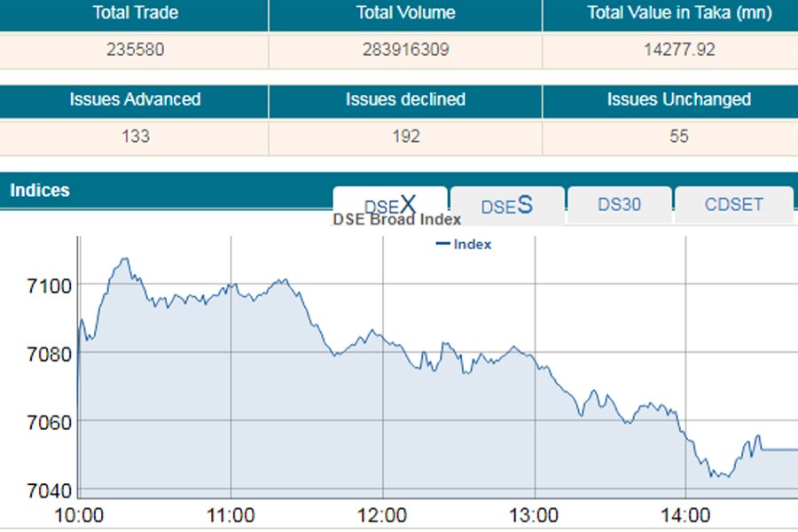Click the Issues declined header cell

[405, 99]
